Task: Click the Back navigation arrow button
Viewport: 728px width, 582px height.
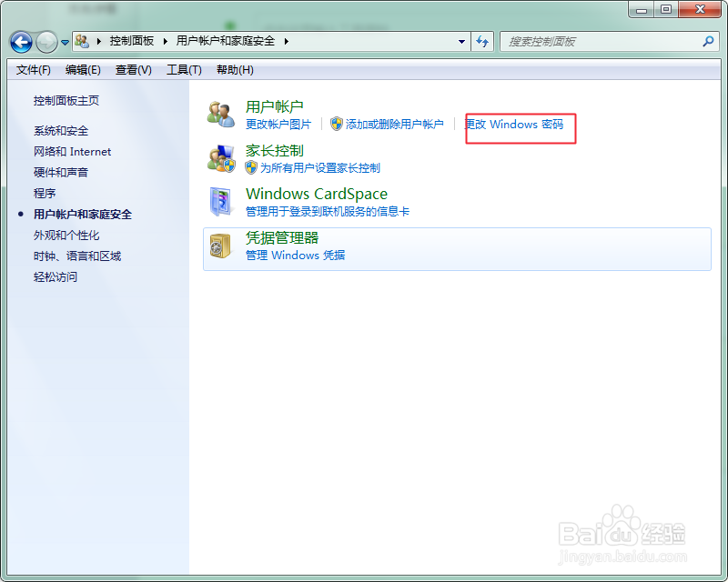Action: pyautogui.click(x=21, y=42)
